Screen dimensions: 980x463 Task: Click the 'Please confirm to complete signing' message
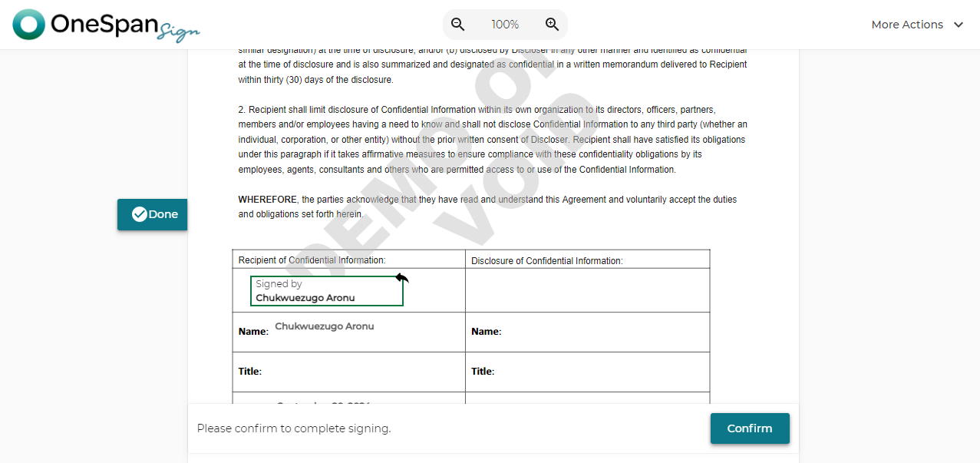point(294,428)
